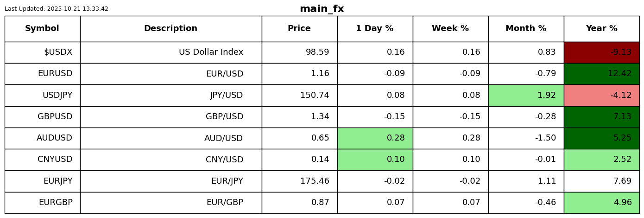Screen dimensions: 644x218
Task: Click the $USDX symbol cell
Action: 58,52
